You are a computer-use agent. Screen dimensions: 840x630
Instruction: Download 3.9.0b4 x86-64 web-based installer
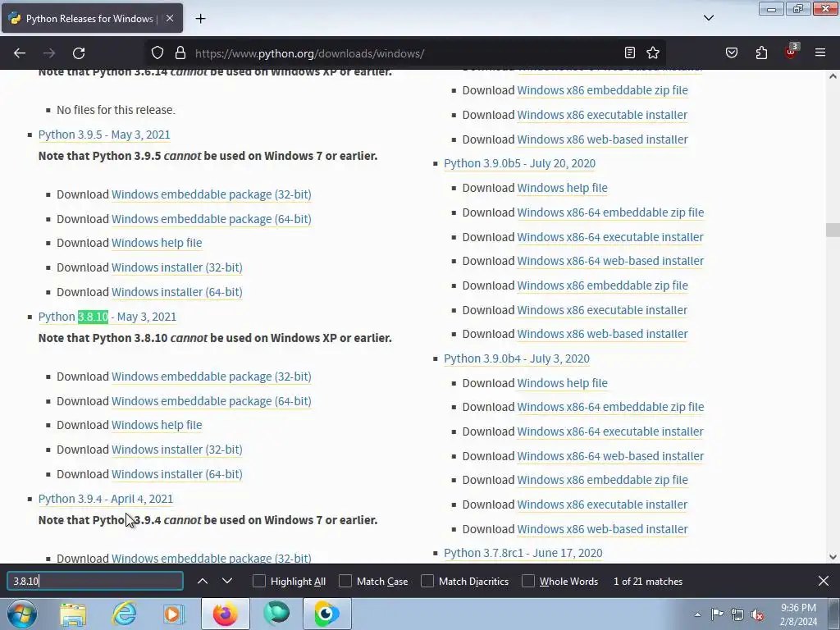coord(610,456)
